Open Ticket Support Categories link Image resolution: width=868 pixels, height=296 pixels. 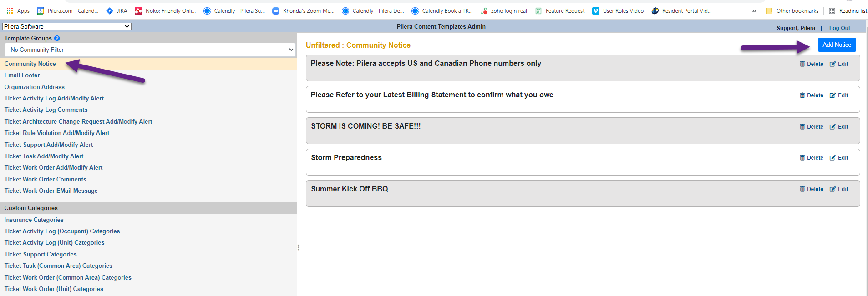click(41, 254)
